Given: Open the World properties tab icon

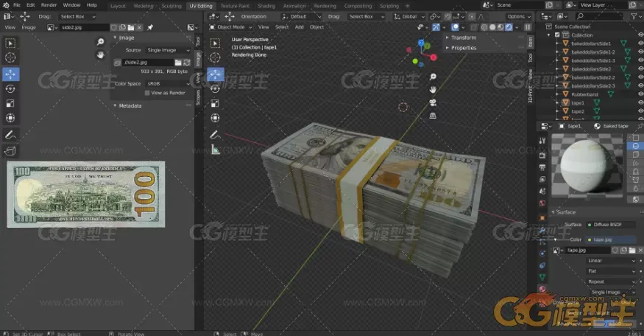Looking at the screenshot, I should coord(542,203).
